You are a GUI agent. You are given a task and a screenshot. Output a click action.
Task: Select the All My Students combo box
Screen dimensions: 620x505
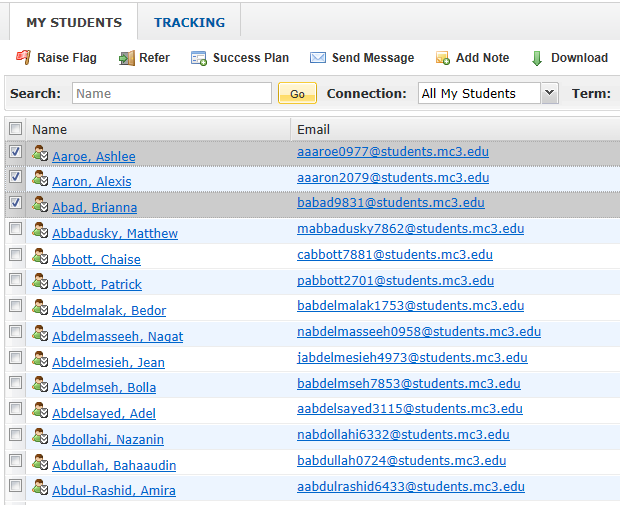coord(488,93)
